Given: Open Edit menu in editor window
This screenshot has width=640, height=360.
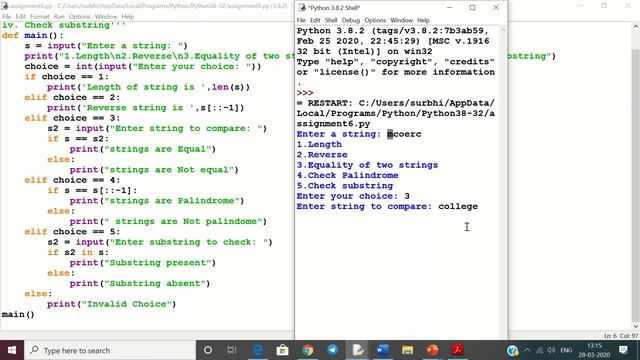Looking at the screenshot, I should click(x=20, y=16).
